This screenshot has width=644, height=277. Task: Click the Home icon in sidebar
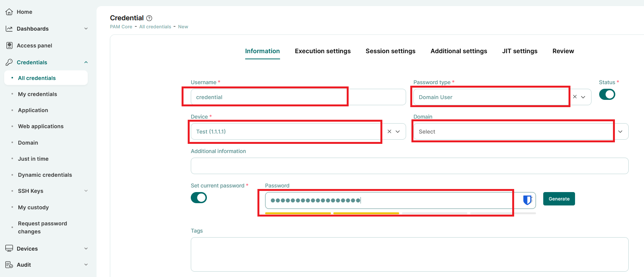click(9, 12)
